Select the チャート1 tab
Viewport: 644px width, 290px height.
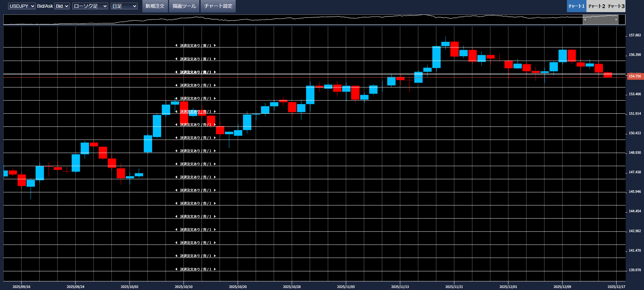pos(576,6)
